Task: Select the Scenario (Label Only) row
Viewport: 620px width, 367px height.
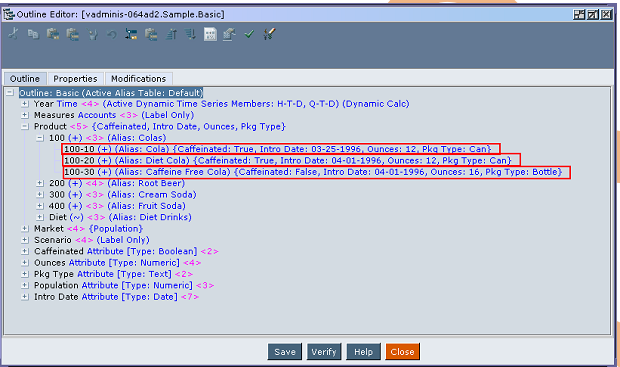Action: pyautogui.click(x=92, y=240)
